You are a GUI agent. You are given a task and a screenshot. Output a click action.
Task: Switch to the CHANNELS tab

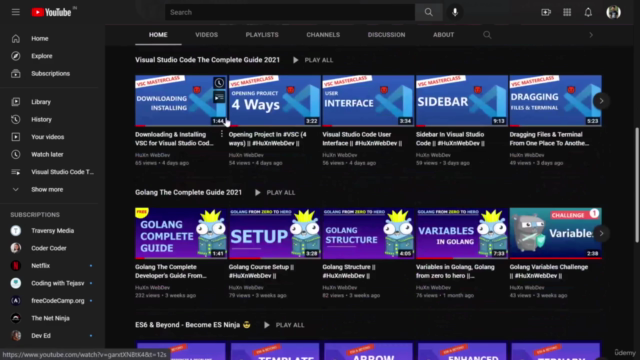tap(323, 35)
